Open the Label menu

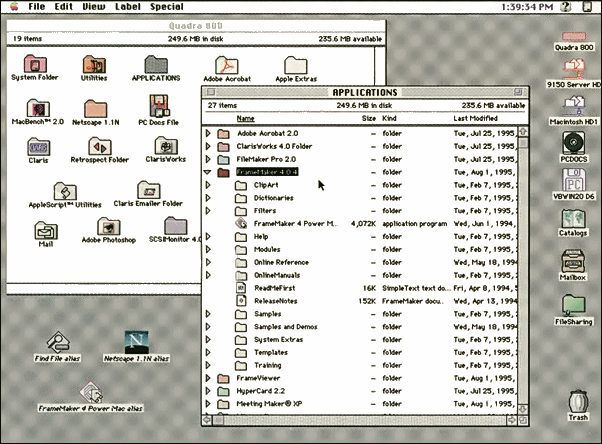128,7
